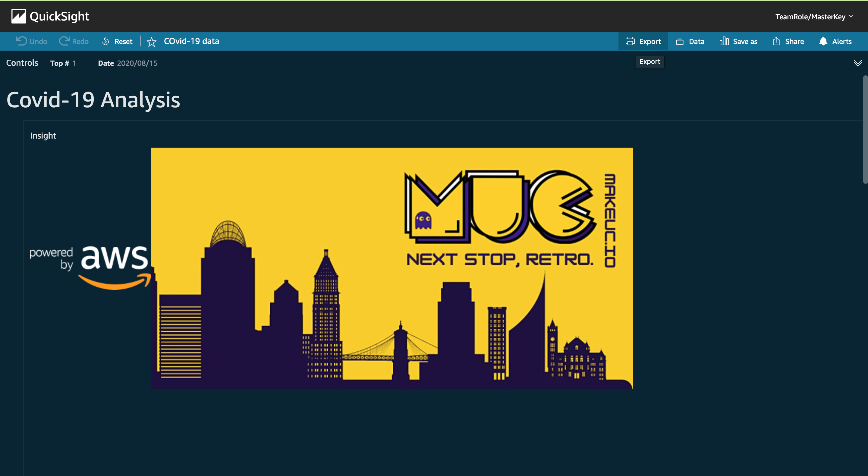Click the Export printer icon
The image size is (868, 476).
pyautogui.click(x=630, y=42)
